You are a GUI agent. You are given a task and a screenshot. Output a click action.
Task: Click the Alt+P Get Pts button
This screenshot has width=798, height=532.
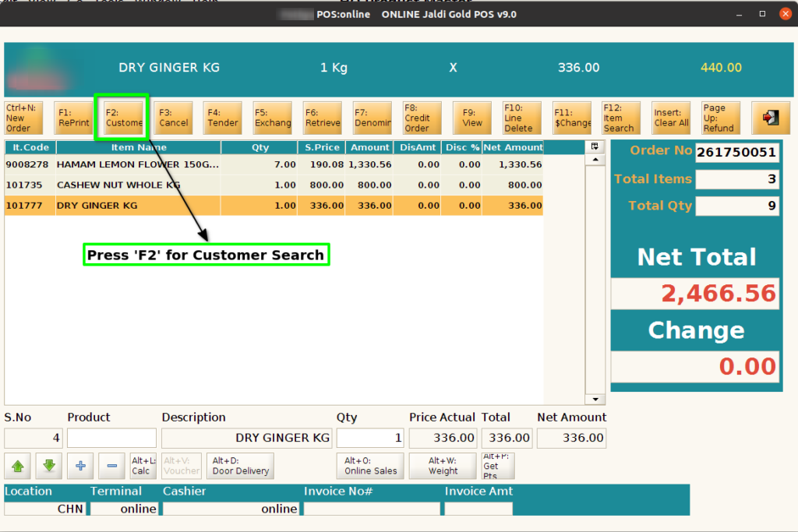(x=498, y=466)
